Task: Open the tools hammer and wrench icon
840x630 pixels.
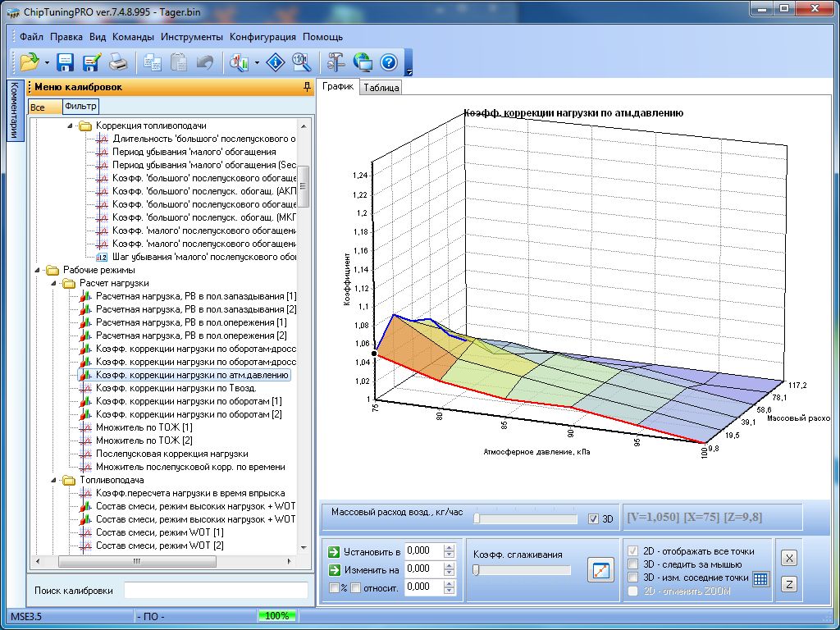Action: [x=336, y=62]
